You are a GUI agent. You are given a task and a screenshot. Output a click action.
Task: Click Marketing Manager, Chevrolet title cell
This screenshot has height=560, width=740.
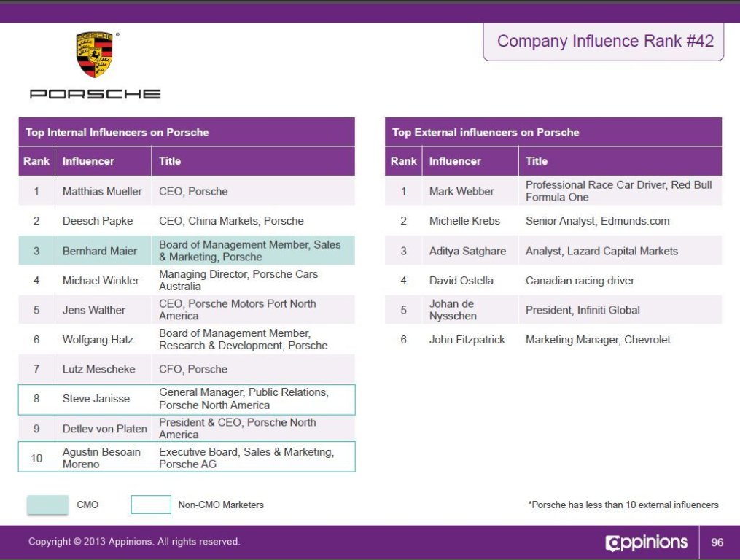coord(620,340)
